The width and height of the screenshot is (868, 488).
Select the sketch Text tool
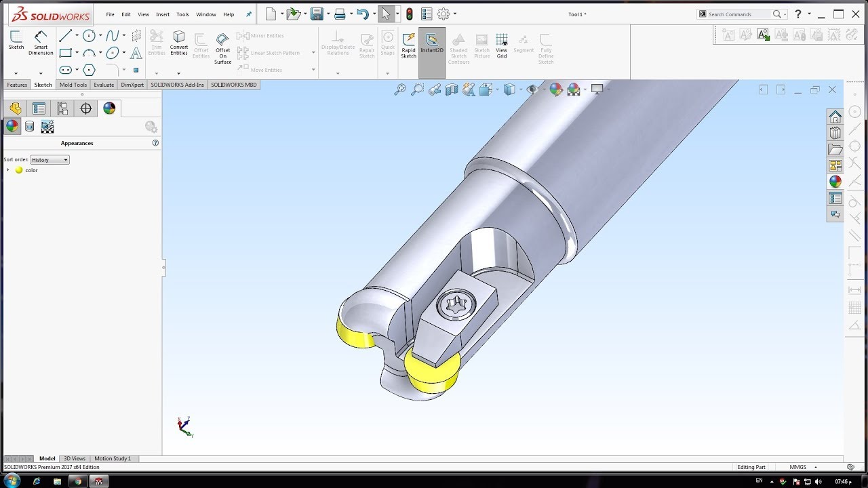[136, 53]
